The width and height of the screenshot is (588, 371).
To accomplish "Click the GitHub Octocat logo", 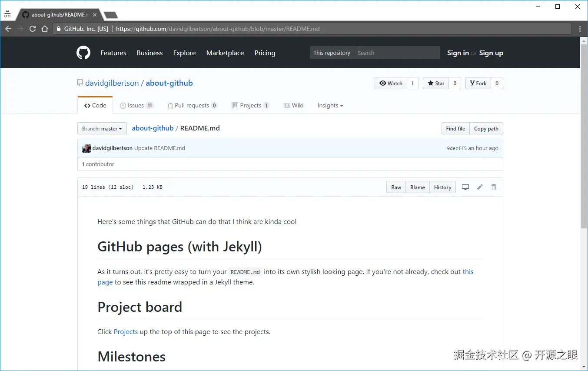I will (x=83, y=53).
